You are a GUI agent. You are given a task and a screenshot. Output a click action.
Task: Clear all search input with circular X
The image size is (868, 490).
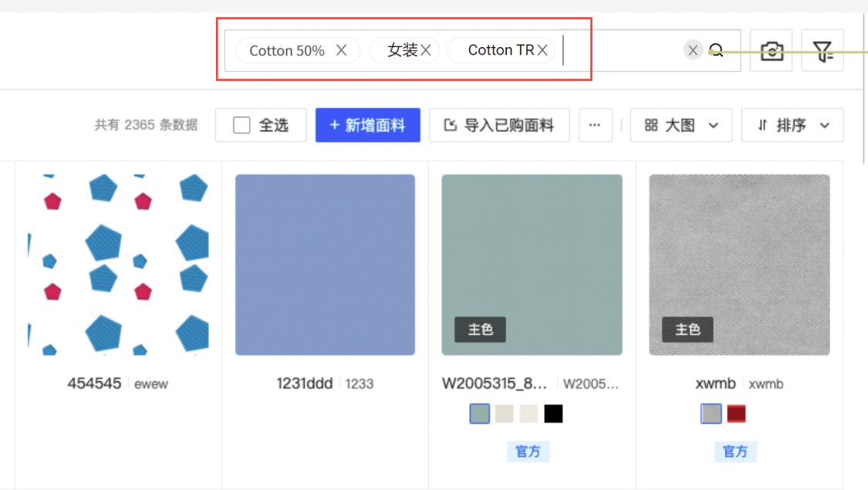pos(693,50)
